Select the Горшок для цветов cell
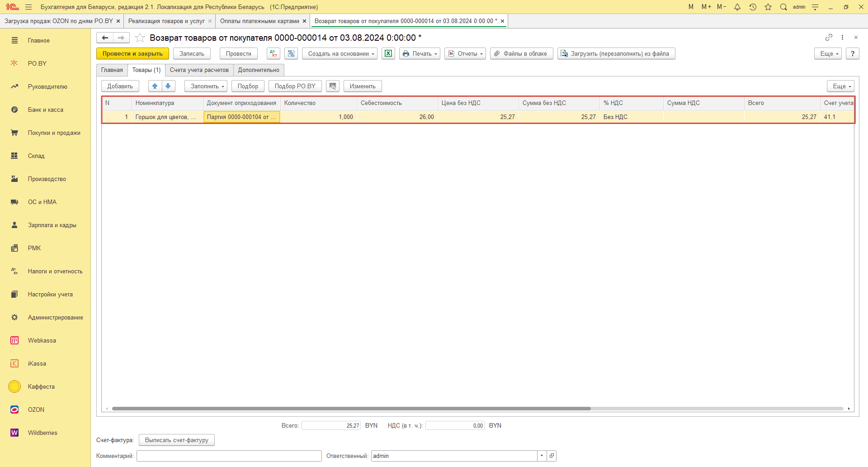This screenshot has width=868, height=467. coord(167,117)
